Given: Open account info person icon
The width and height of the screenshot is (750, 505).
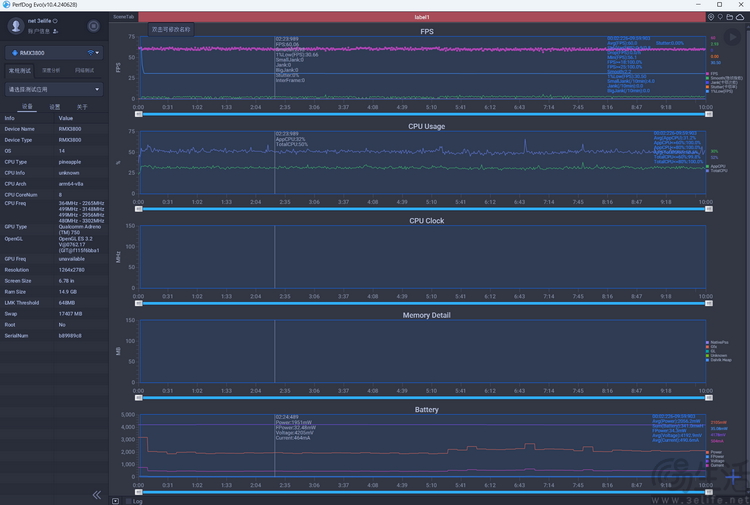Looking at the screenshot, I should [x=55, y=32].
